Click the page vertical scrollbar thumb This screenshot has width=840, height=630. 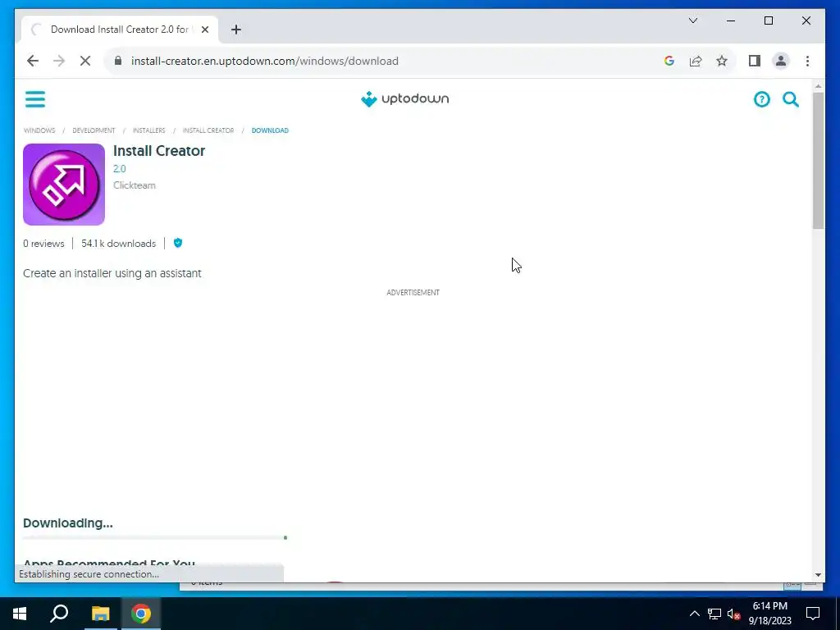coord(818,161)
